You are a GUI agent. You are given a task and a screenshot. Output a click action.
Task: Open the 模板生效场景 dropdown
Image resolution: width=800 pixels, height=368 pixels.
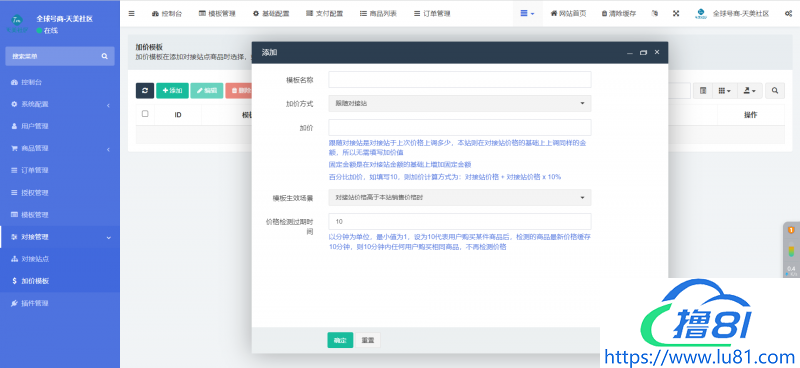[x=460, y=197]
